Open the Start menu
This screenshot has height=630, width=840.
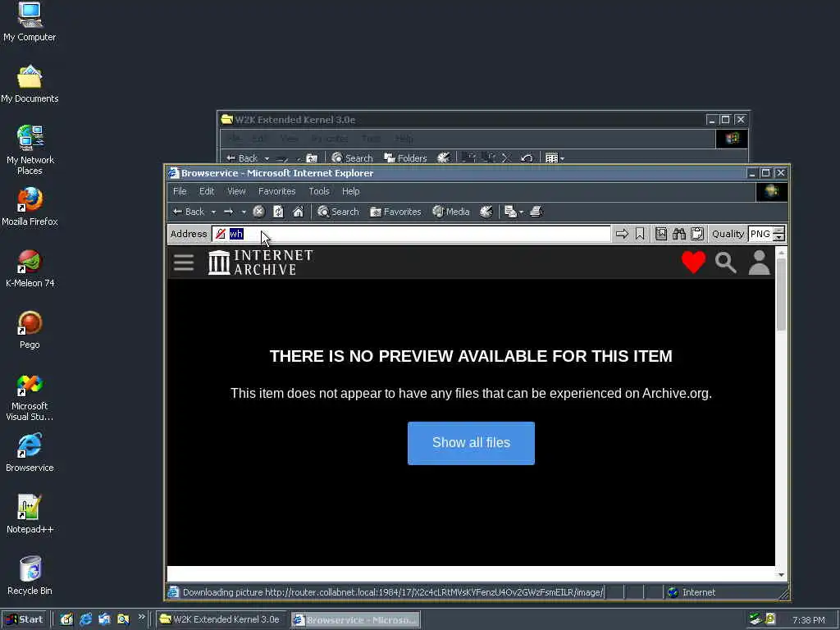click(x=25, y=619)
